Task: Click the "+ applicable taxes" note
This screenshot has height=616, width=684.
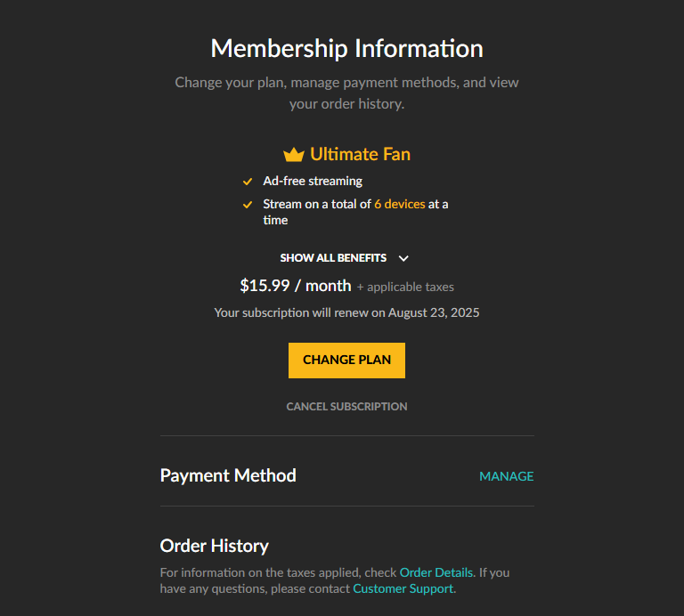Action: [x=405, y=288]
